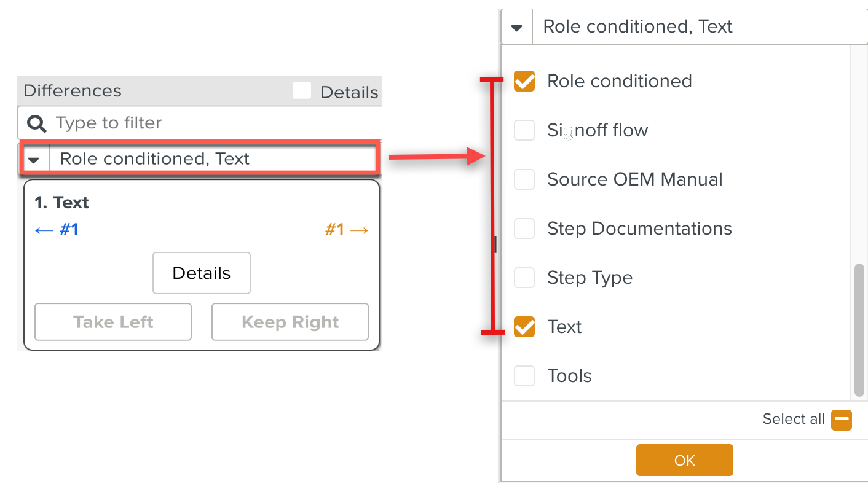This screenshot has width=868, height=500.
Task: Enable the Step Documentations checkbox
Action: coord(524,229)
